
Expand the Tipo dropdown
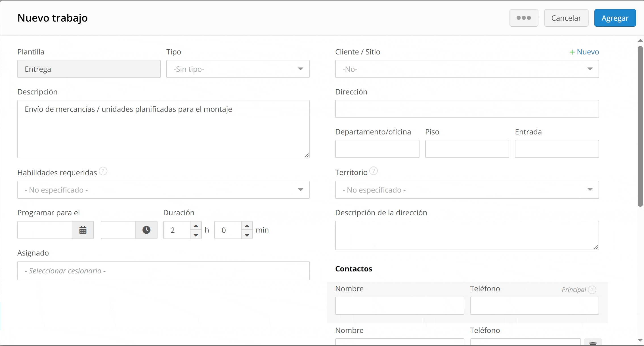[x=238, y=69]
